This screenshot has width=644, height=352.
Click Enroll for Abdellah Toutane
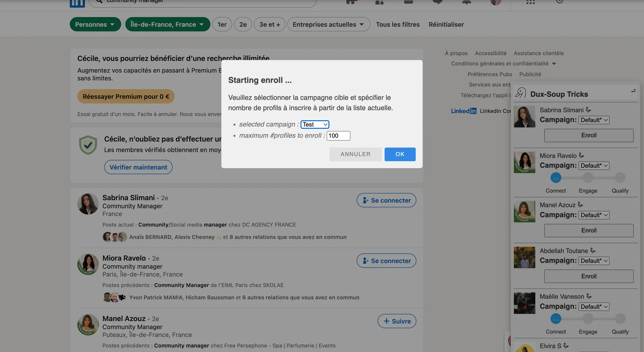click(589, 276)
